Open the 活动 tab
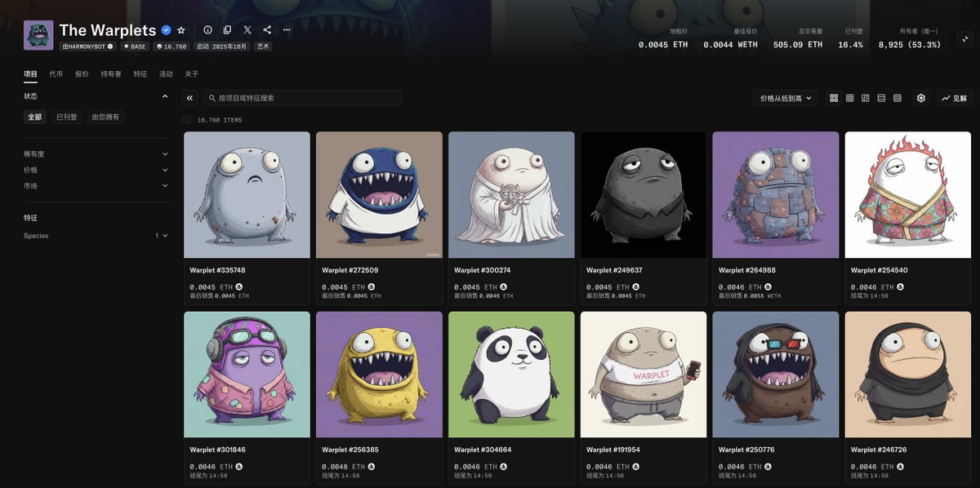 click(166, 73)
